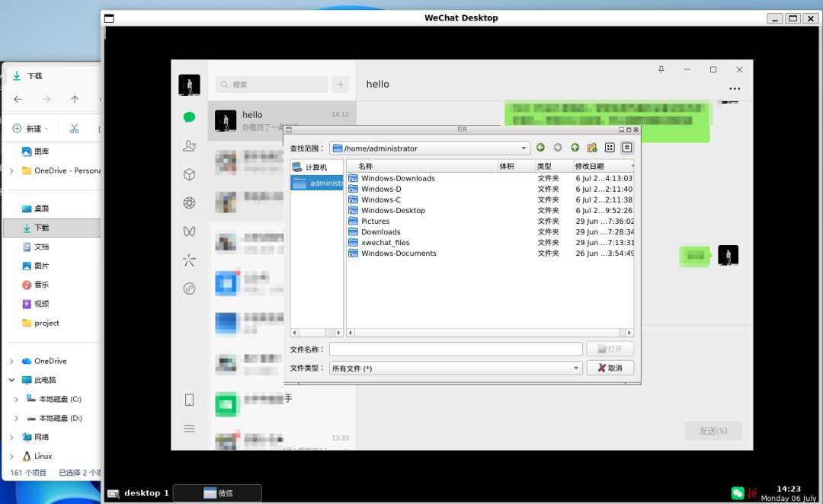Viewport: 823px width, 504px height.
Task: Click the dialog sidebar horizontal scrollbar
Action: point(316,333)
